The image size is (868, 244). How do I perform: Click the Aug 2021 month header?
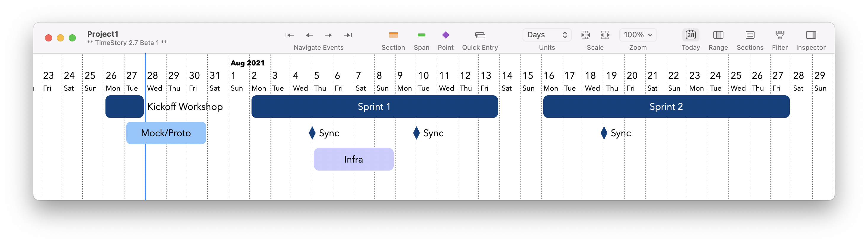click(247, 63)
